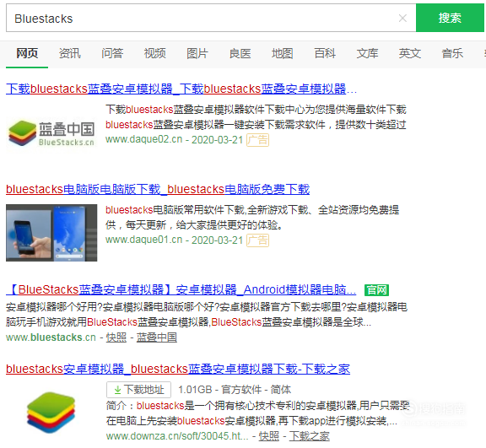The image size is (486, 448).
Task: Open the 【BlueStacks蓝叠安卓模拟器】 official result link
Action: click(x=181, y=289)
